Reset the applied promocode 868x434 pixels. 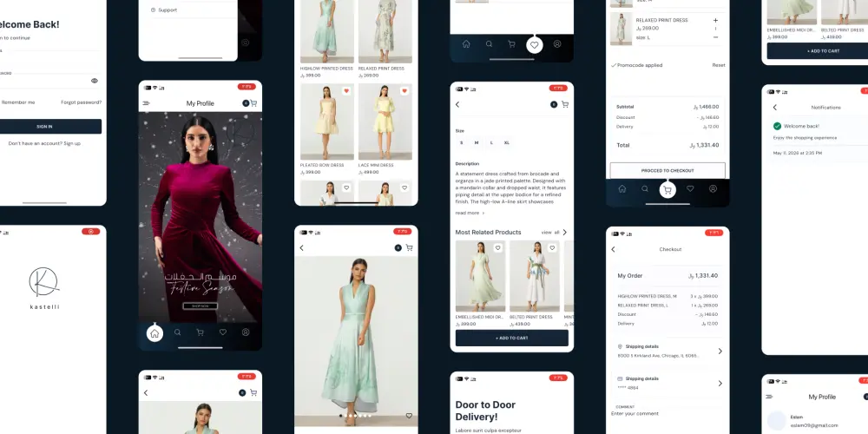(719, 65)
